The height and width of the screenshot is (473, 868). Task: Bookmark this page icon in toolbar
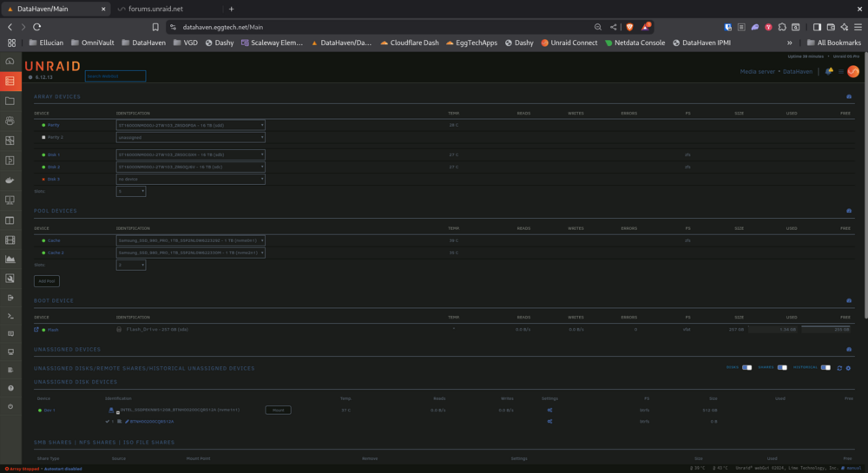click(155, 27)
